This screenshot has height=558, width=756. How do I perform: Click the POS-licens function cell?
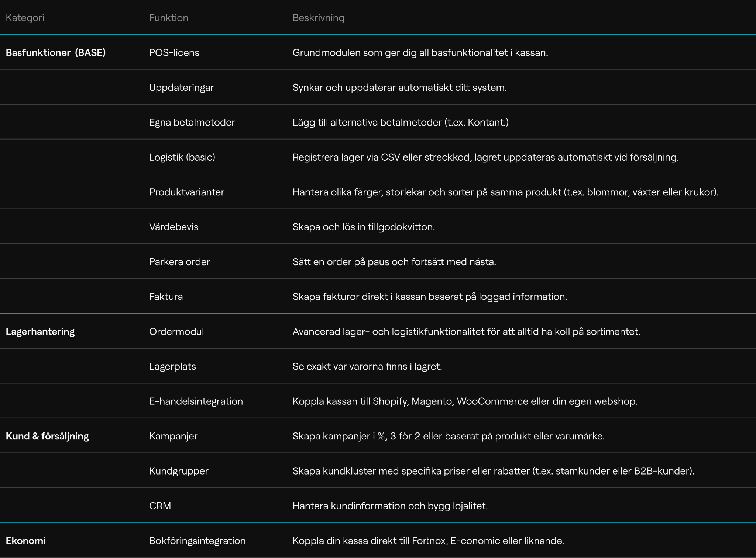pos(174,52)
